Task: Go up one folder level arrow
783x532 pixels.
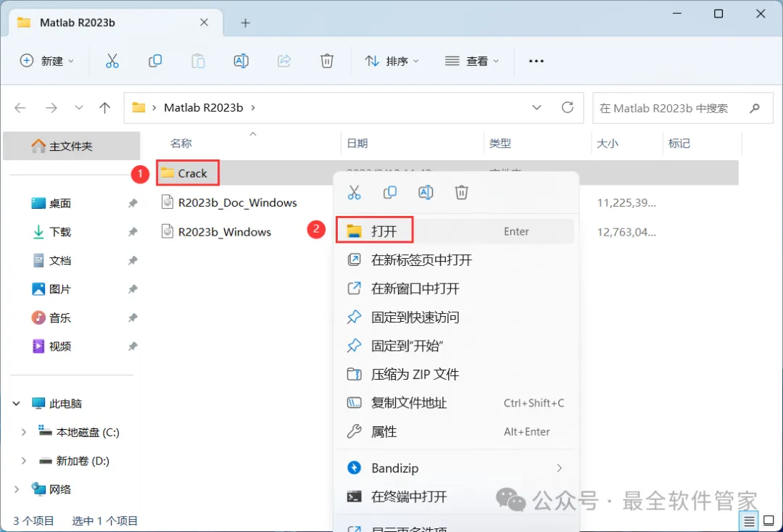Action: click(104, 108)
